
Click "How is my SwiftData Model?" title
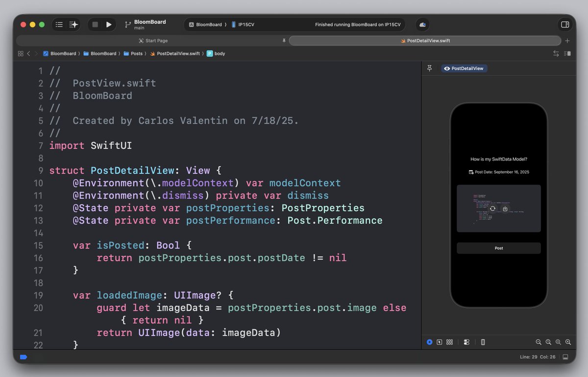coord(499,159)
